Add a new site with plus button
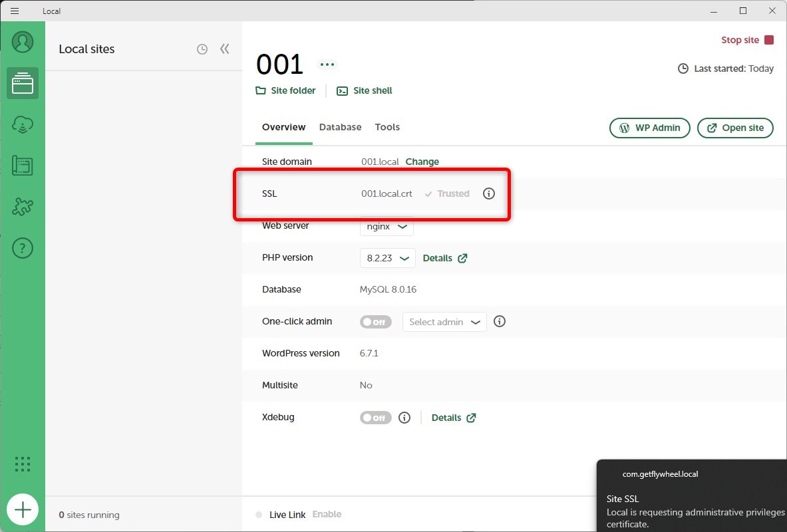The image size is (787, 532). (x=23, y=510)
